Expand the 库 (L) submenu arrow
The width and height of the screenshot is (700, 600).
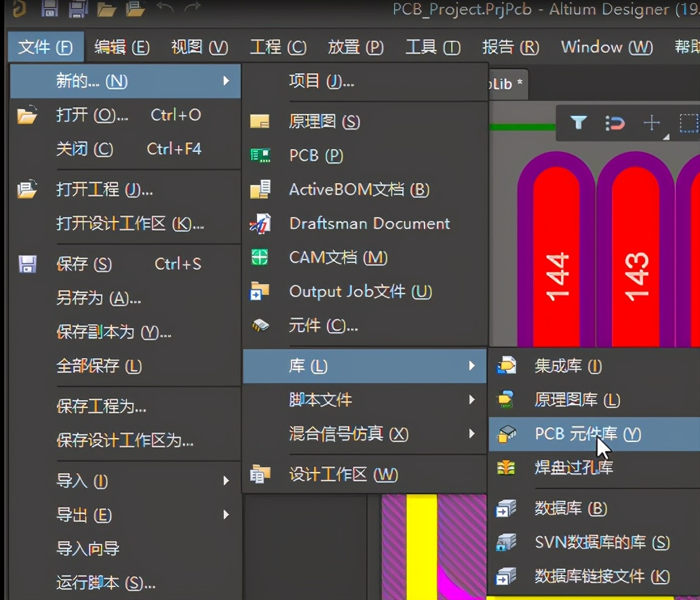click(x=472, y=366)
